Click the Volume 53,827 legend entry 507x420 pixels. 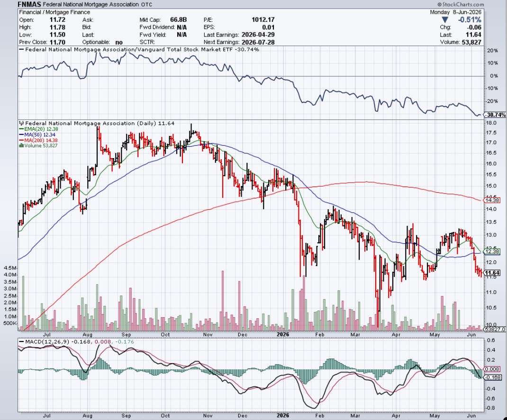(x=38, y=145)
